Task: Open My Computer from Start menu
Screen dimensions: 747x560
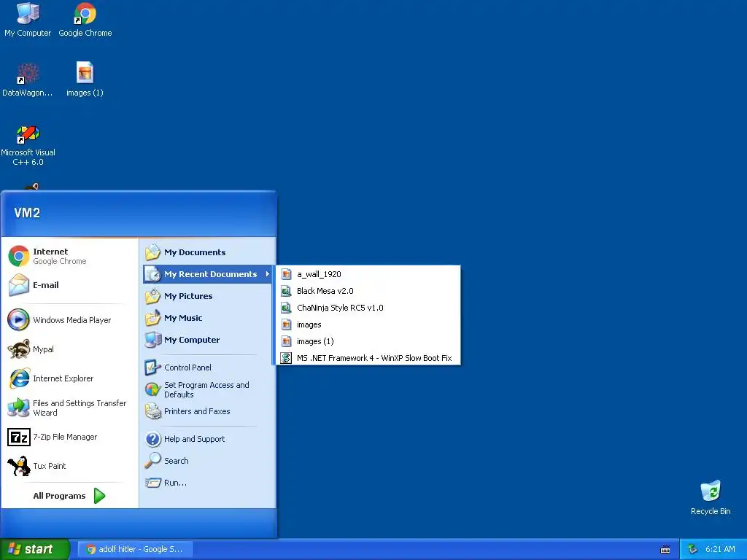Action: click(207, 340)
